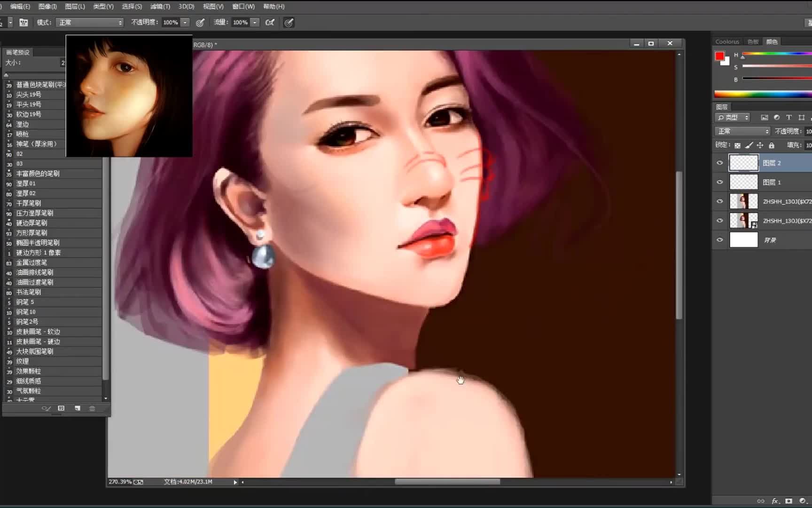Open 图层(L) menu

(75, 7)
